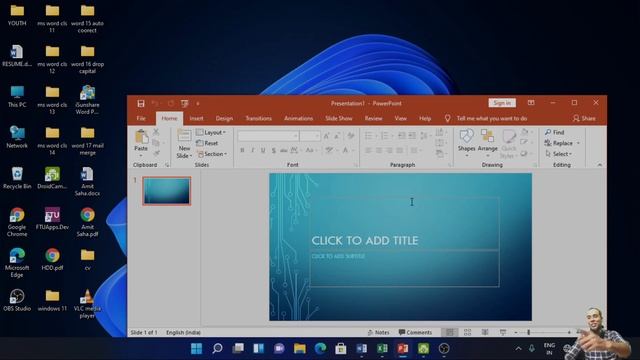640x360 pixels.
Task: Switch to the View tab
Action: pos(400,118)
